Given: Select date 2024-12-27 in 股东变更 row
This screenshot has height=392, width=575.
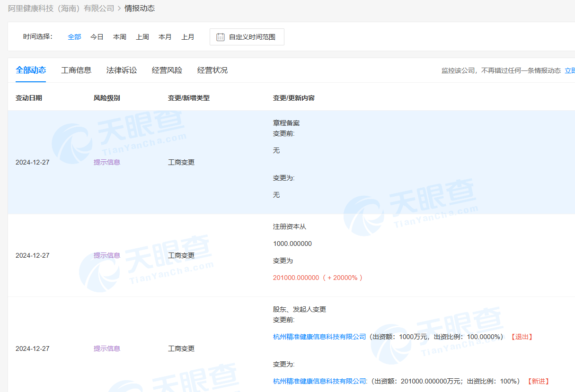Looking at the screenshot, I should pos(33,348).
